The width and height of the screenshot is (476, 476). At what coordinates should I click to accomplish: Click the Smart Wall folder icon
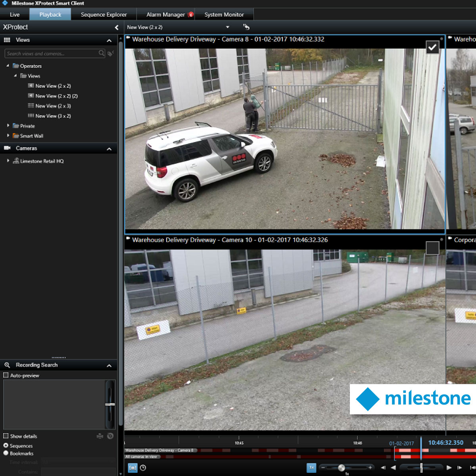coord(16,136)
